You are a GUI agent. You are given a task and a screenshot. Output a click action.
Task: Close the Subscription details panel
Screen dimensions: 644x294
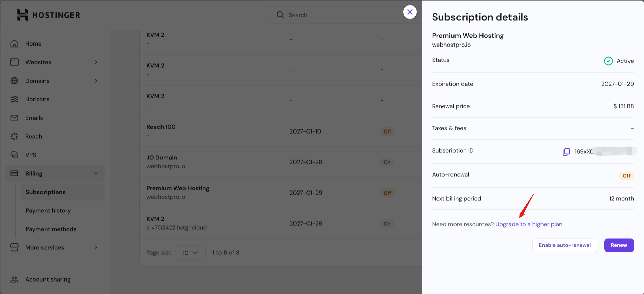(410, 12)
